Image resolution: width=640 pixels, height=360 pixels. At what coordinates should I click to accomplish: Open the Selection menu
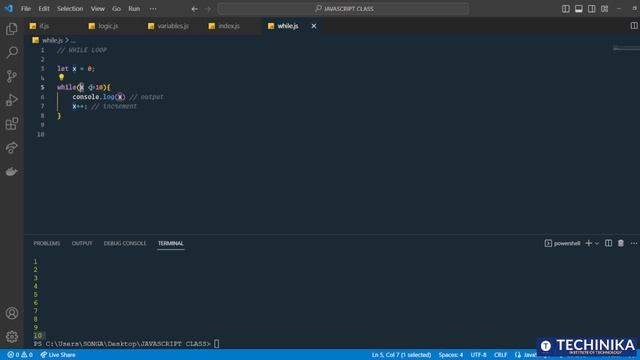[70, 9]
